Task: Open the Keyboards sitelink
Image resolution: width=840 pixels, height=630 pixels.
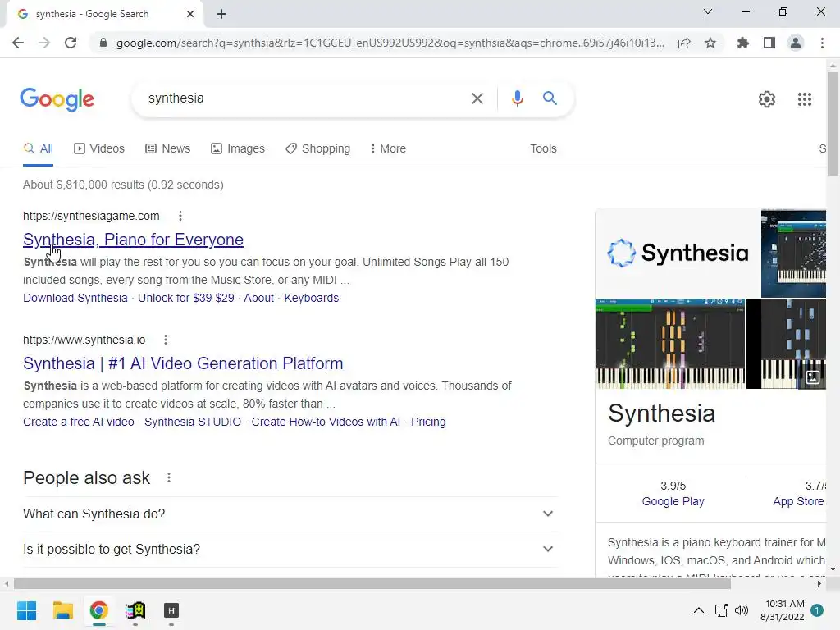Action: click(x=311, y=298)
